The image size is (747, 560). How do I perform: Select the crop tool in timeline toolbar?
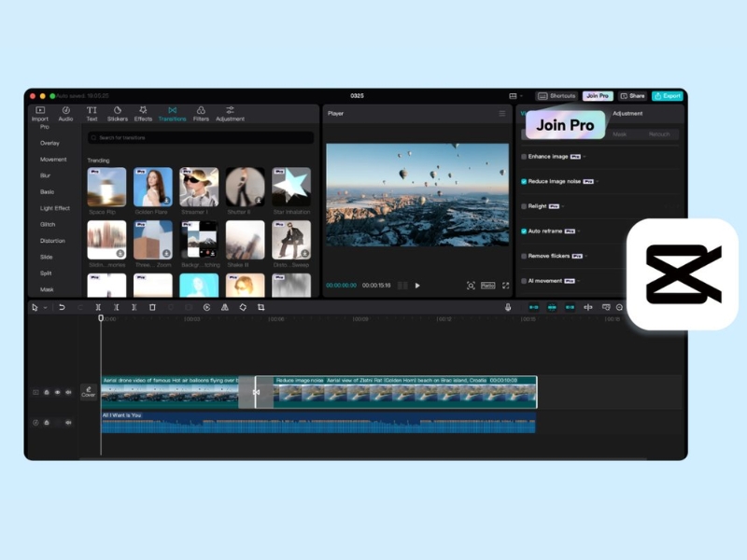261,307
